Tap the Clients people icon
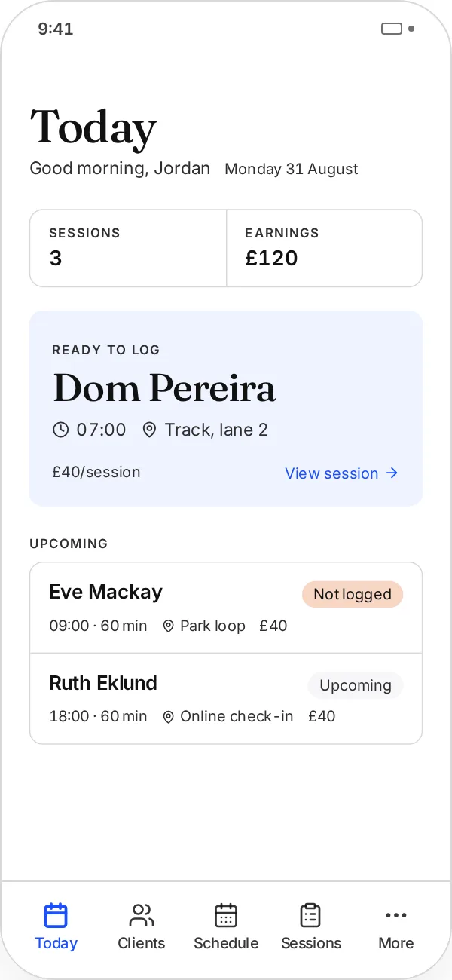The width and height of the screenshot is (452, 980). tap(141, 915)
